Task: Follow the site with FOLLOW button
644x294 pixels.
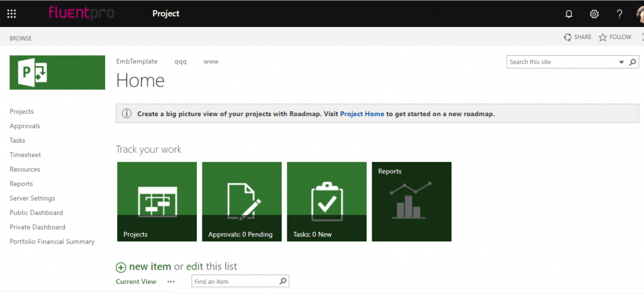Action: pyautogui.click(x=615, y=37)
